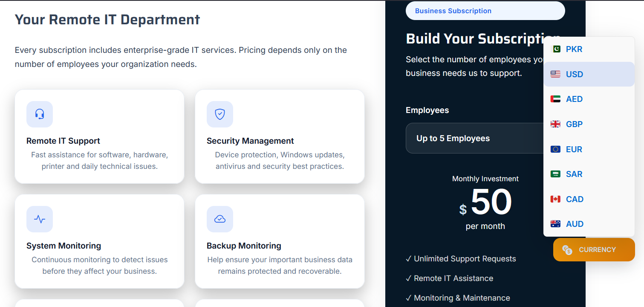Choose GBP from the currency list

click(x=589, y=124)
